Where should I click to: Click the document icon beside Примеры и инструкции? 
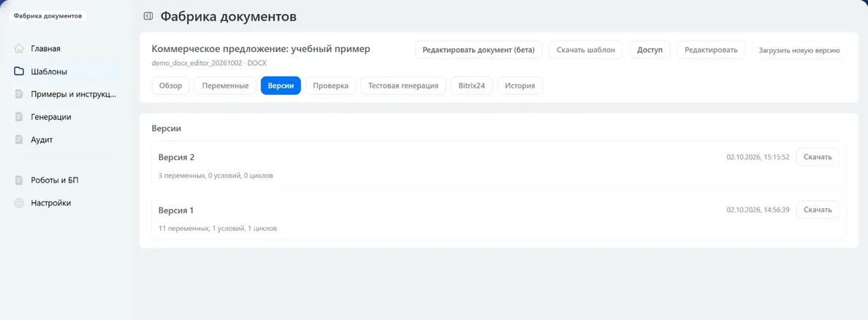[19, 94]
